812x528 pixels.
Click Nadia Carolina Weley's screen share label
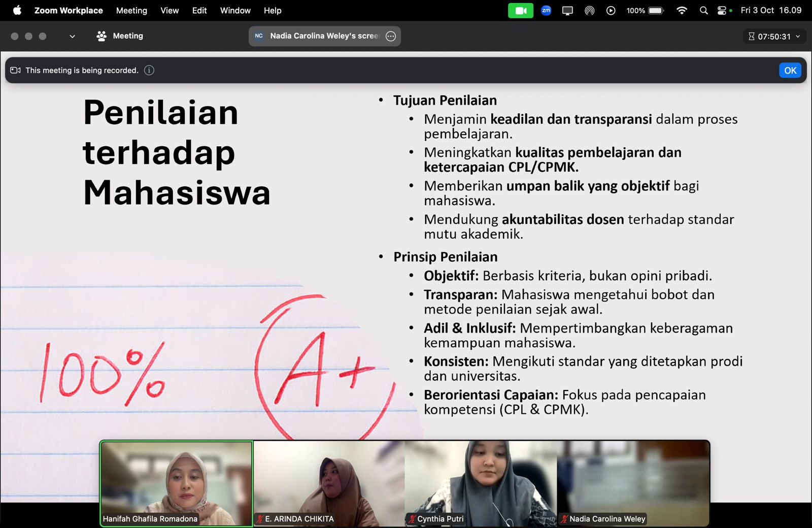click(324, 36)
